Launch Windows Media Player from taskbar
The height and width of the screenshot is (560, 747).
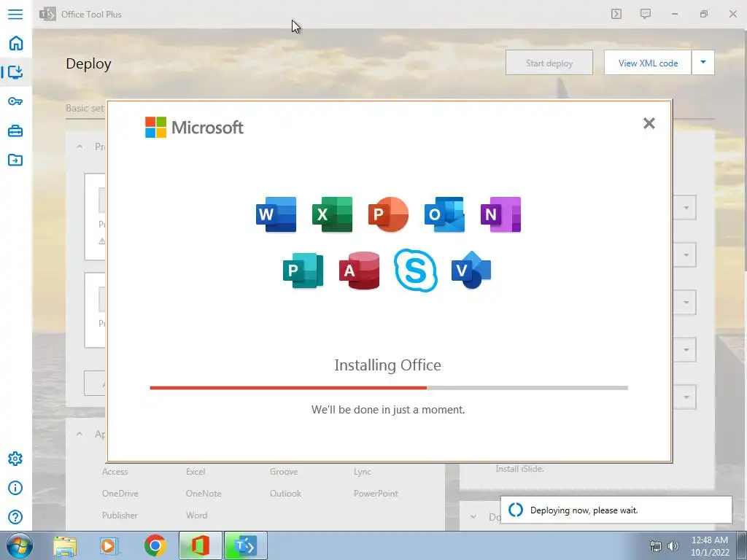click(x=108, y=545)
